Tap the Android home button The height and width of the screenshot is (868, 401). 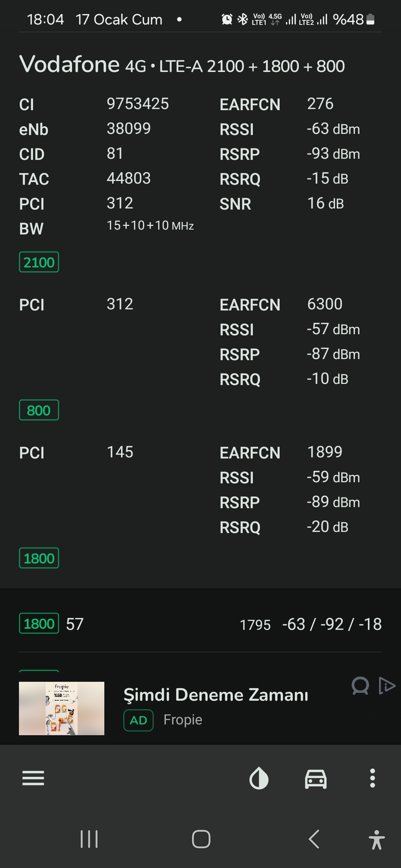coord(201,839)
